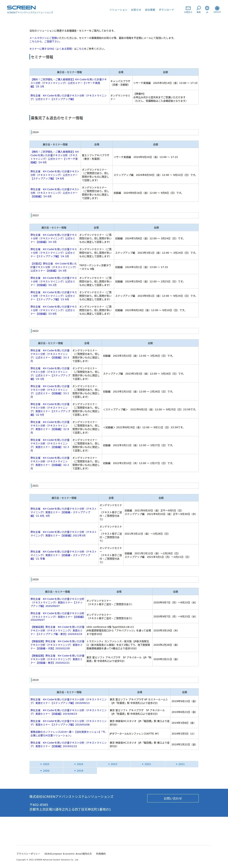The image size is (228, 868).
Task: Click the 募集完了＆過去のセミナー情報 heading
Action: click(x=57, y=118)
